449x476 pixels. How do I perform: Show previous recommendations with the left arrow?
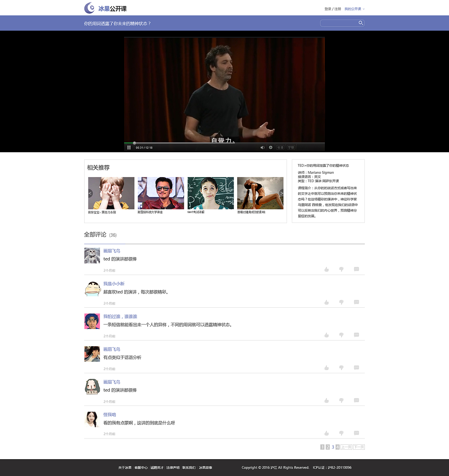tap(90, 193)
